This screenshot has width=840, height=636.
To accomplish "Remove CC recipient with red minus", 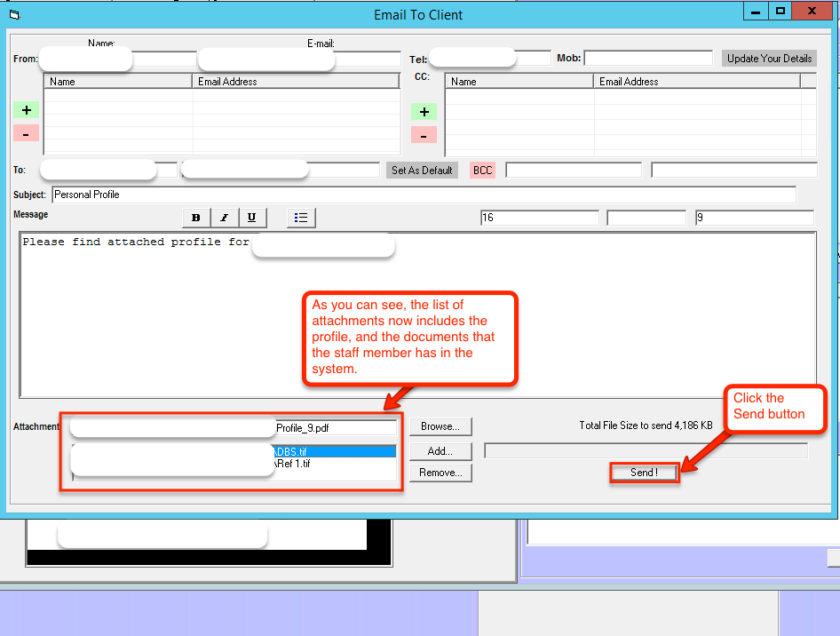I will click(424, 135).
